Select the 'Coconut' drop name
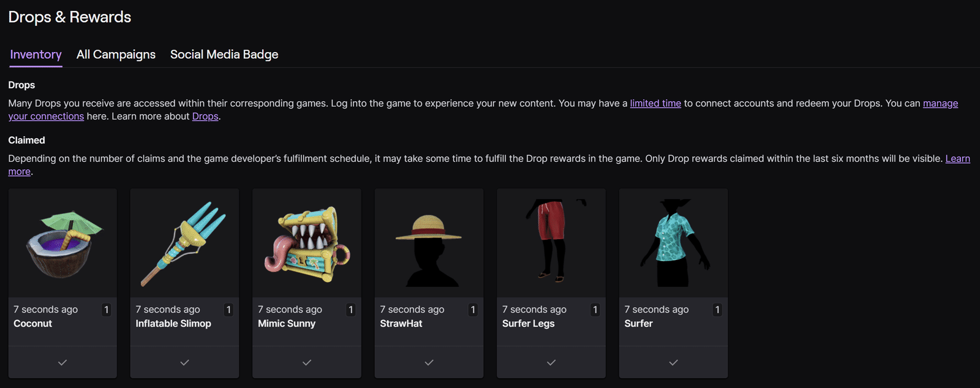This screenshot has width=980, height=388. point(33,324)
